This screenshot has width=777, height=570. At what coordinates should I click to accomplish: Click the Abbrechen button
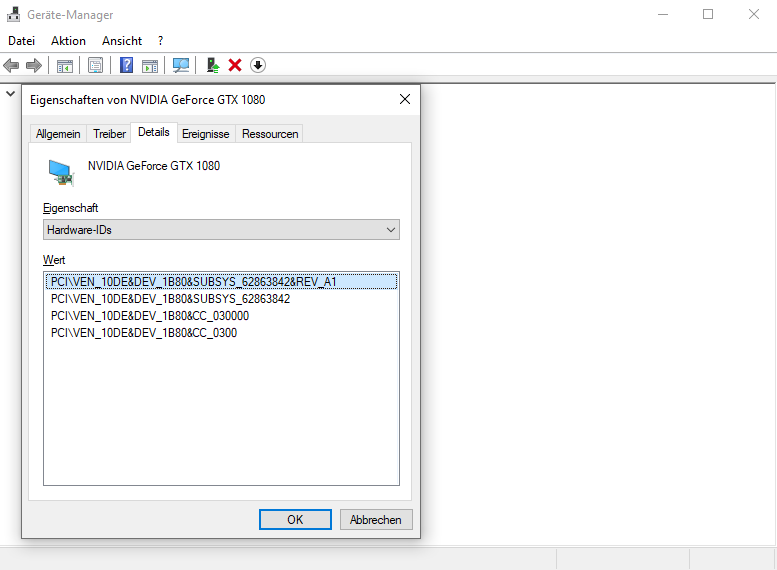(376, 519)
